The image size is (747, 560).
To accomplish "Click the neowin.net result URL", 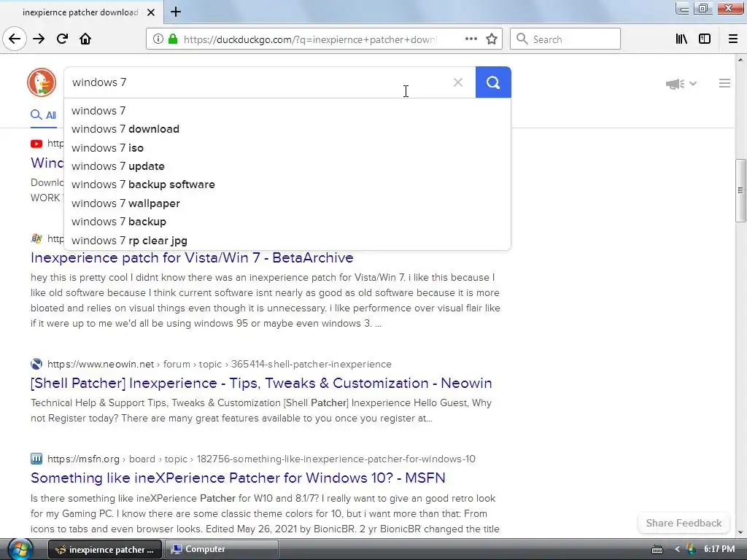I will click(x=220, y=365).
